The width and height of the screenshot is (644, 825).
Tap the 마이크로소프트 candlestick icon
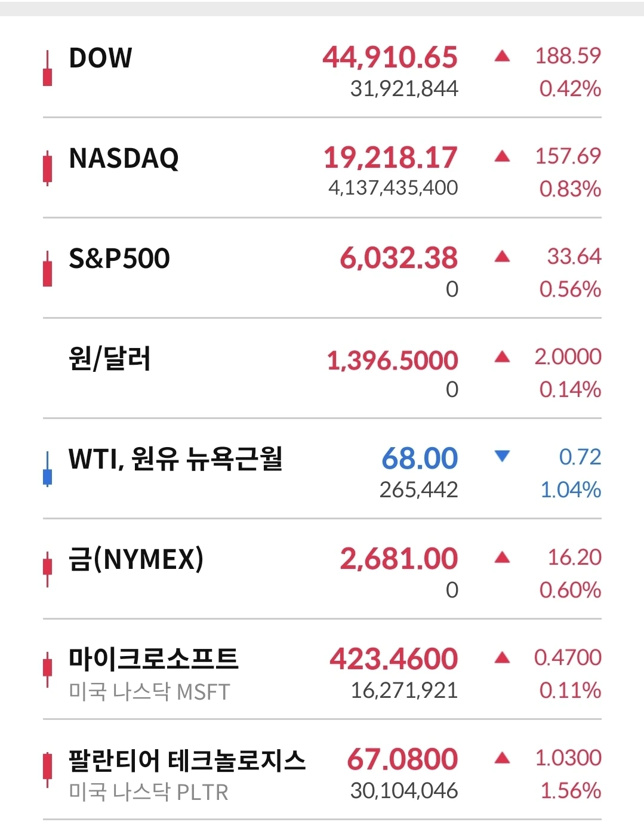pos(47,670)
